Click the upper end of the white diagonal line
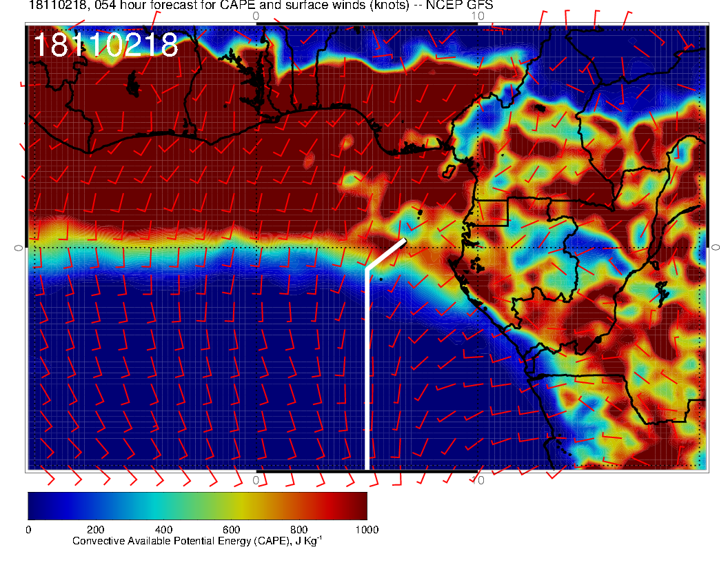 pos(404,241)
